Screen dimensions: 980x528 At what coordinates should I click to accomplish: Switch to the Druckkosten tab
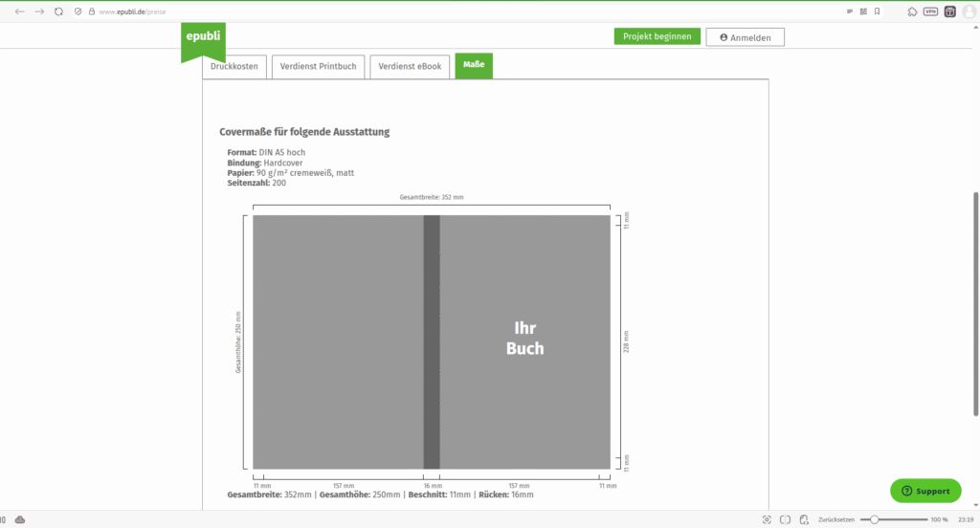click(234, 66)
